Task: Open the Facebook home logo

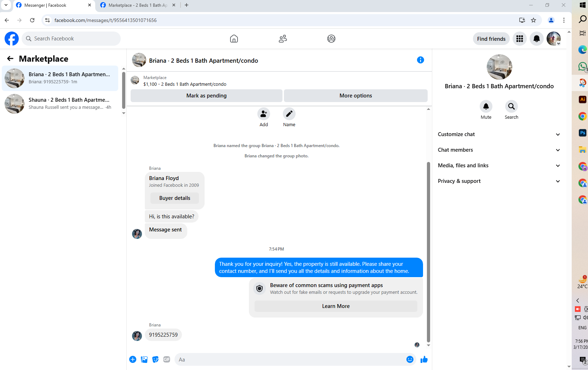Action: point(12,39)
